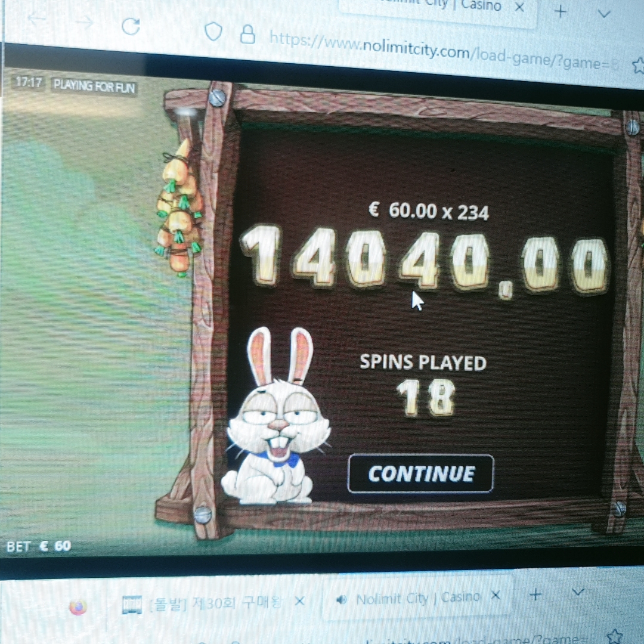644x644 pixels.
Task: Click the BET € 60 indicator
Action: [39, 546]
